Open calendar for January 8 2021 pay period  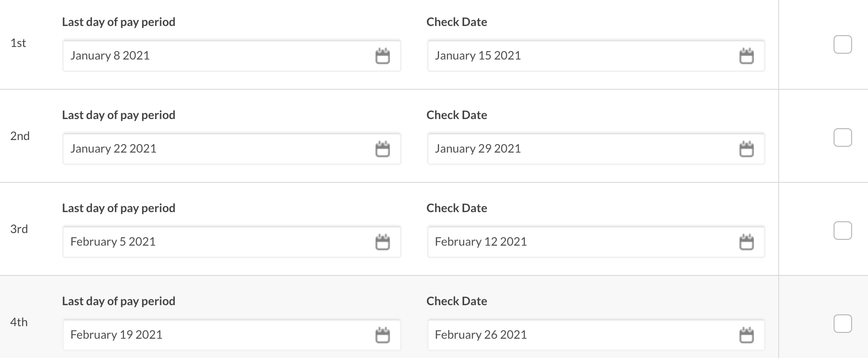click(382, 56)
